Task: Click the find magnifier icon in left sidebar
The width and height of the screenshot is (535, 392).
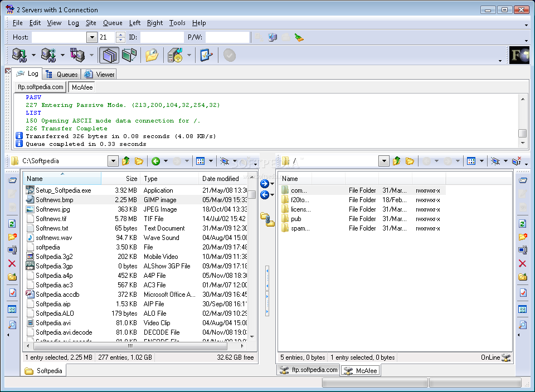Action: click(x=12, y=325)
